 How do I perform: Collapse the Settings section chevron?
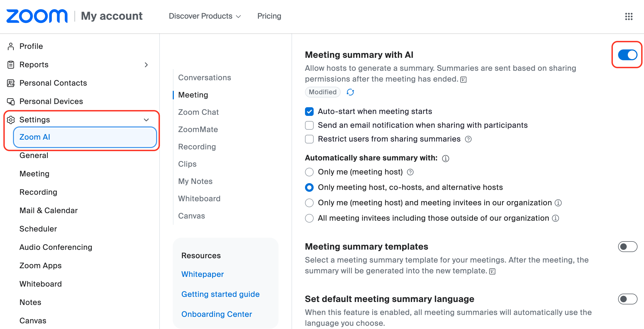point(146,120)
